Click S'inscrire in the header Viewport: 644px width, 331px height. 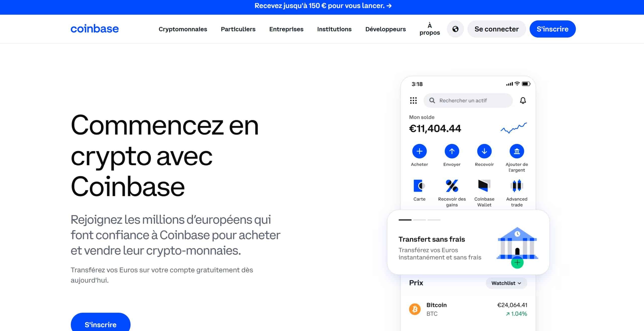[552, 29]
